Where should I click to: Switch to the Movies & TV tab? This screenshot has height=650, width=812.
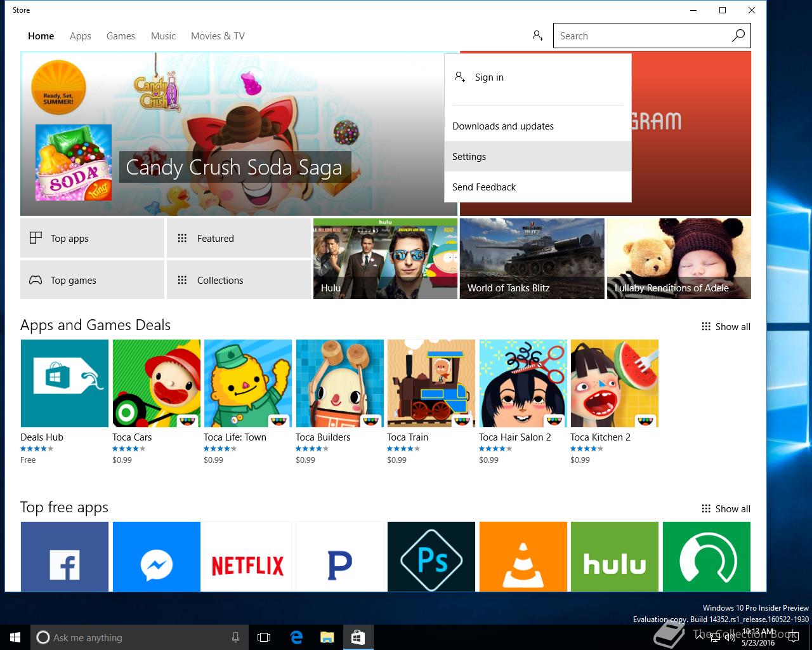tap(218, 36)
